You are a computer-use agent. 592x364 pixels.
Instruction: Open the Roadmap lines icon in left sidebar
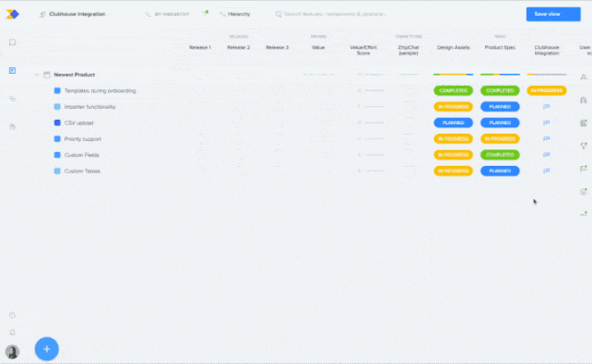click(13, 99)
